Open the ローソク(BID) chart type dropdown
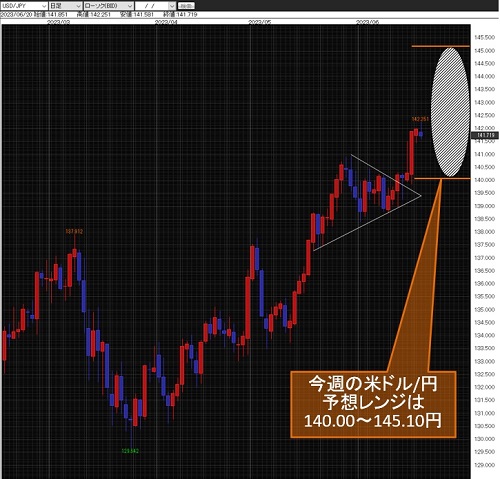The height and width of the screenshot is (479, 500). click(x=109, y=6)
